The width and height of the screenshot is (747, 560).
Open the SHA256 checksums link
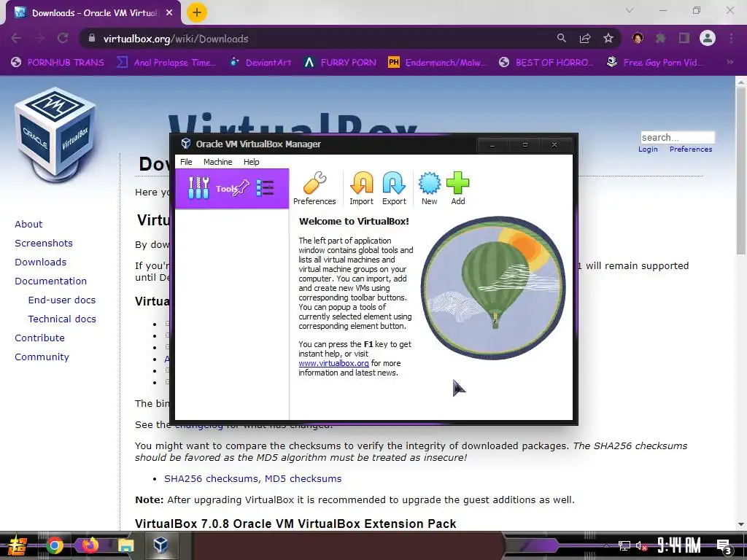tap(211, 478)
